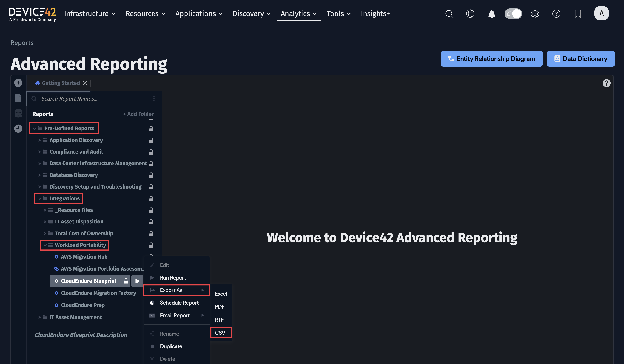Open the Infrastructure dropdown menu
The image size is (624, 364).
[90, 14]
